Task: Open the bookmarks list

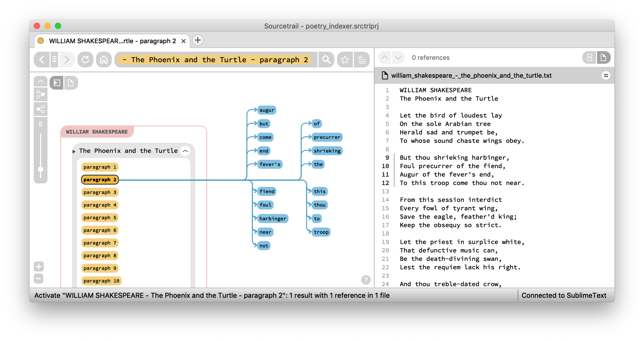Action: (x=362, y=60)
